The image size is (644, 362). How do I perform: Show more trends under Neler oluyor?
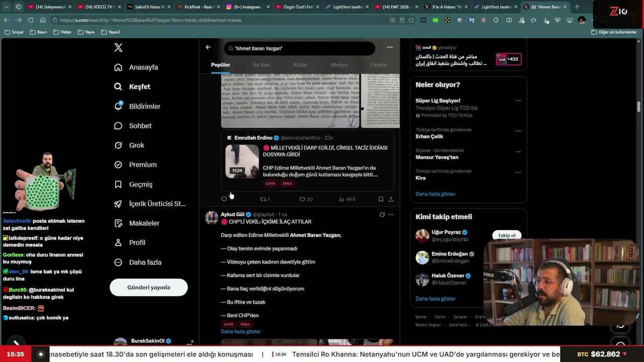pyautogui.click(x=435, y=194)
